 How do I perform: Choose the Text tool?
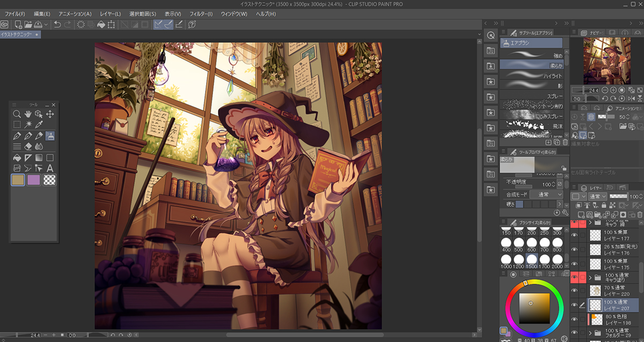click(x=50, y=168)
